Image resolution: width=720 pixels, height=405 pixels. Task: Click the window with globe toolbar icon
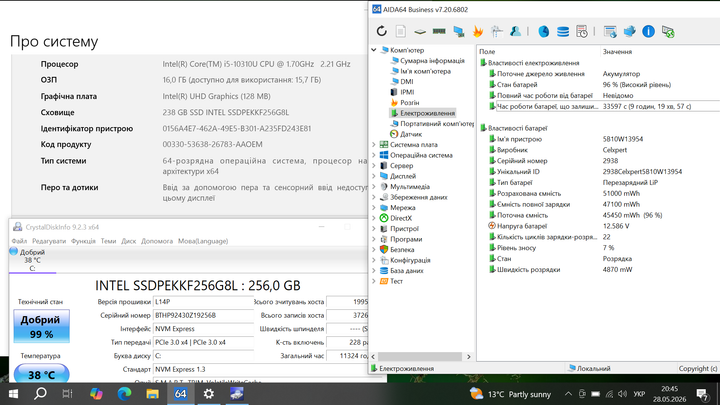coord(610,31)
